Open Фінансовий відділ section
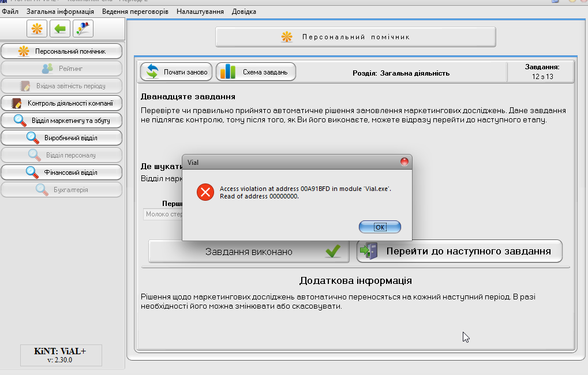The height and width of the screenshot is (375, 588). [62, 172]
